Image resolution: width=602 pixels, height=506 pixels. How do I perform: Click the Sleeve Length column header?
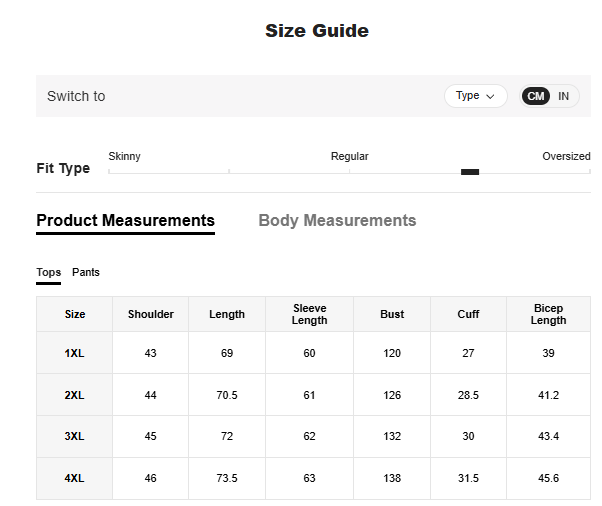[x=309, y=314]
